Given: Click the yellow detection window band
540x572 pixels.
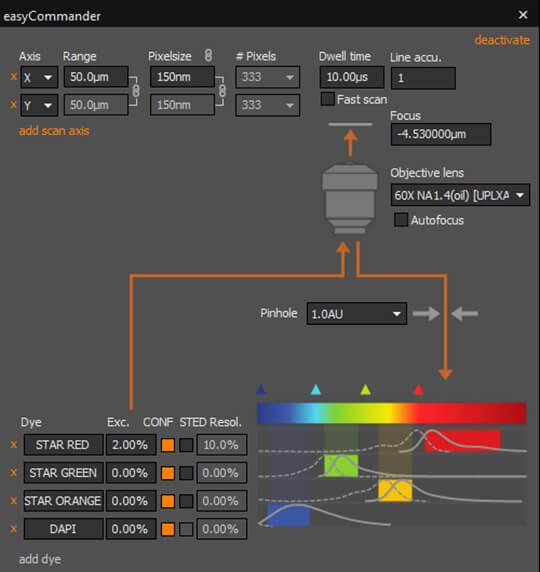Looking at the screenshot, I should tap(395, 491).
